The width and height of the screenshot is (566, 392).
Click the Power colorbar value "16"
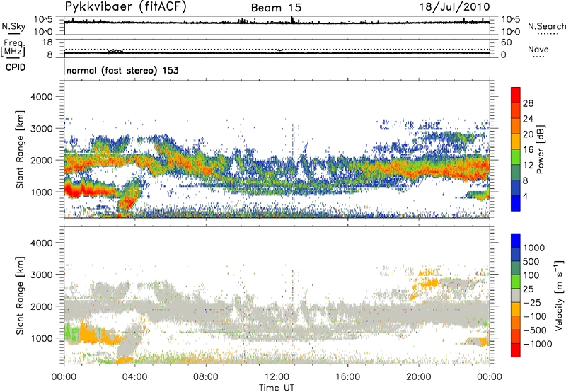[x=528, y=150]
